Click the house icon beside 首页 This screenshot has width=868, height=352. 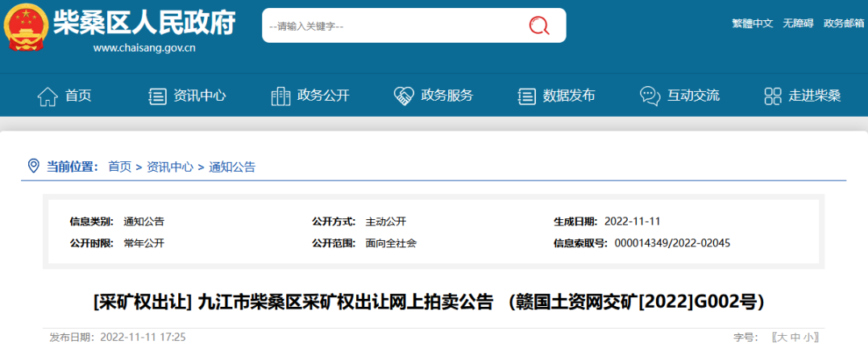click(x=48, y=96)
